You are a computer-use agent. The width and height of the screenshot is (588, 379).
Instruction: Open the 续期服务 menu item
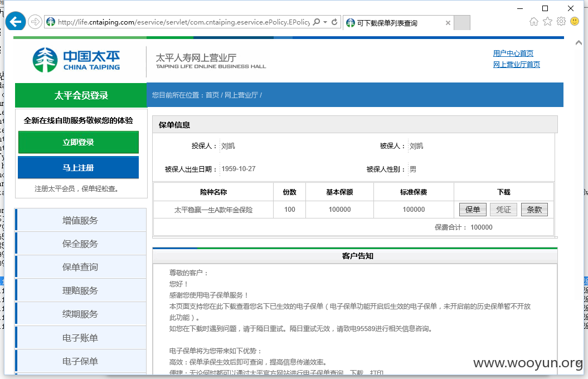click(x=81, y=314)
